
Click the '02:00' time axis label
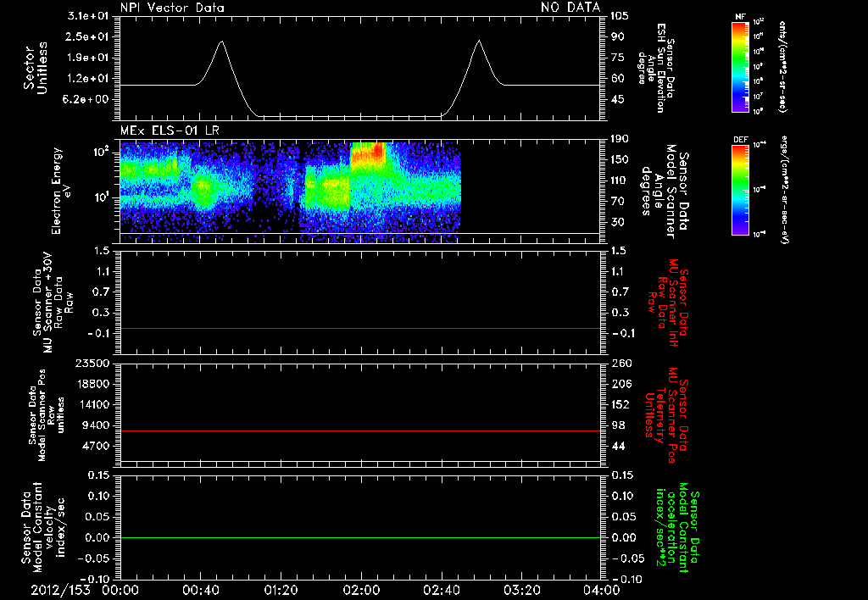(361, 590)
